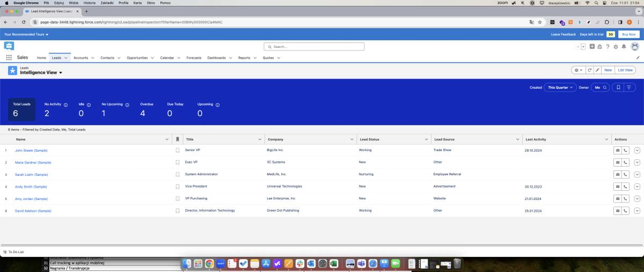This screenshot has height=272, width=644.
Task: Toggle the favorite star in header
Action: pyautogui.click(x=578, y=47)
